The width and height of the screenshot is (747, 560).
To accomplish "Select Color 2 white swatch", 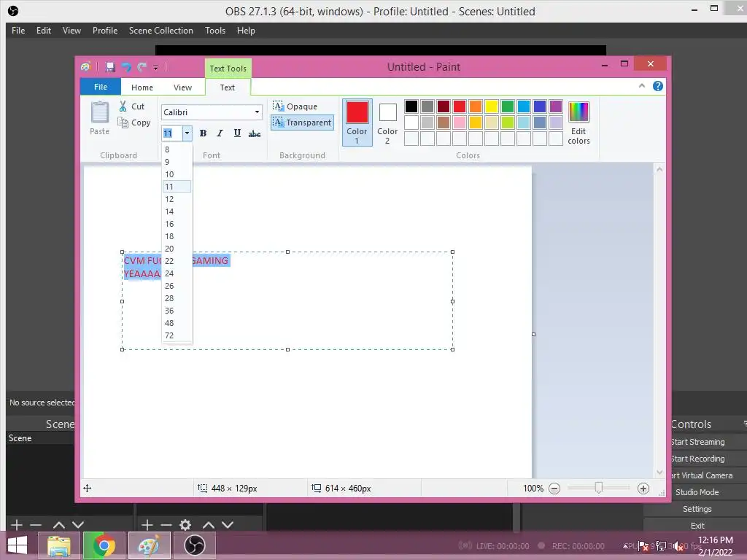I will [x=387, y=122].
